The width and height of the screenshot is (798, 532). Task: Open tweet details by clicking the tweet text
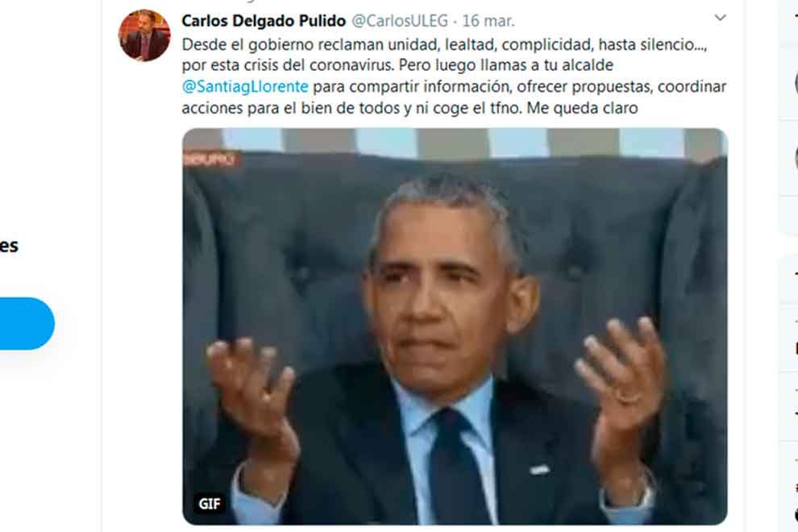[x=454, y=76]
